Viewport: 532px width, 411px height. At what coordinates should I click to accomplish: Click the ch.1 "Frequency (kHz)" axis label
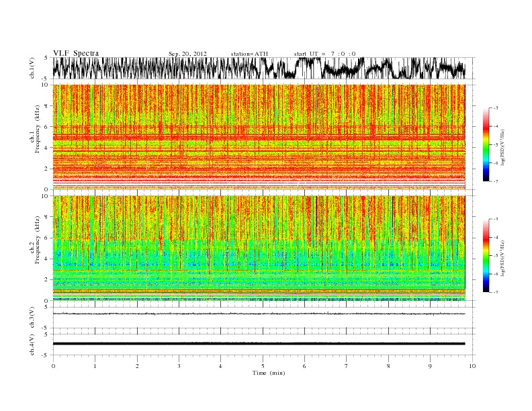click(38, 129)
